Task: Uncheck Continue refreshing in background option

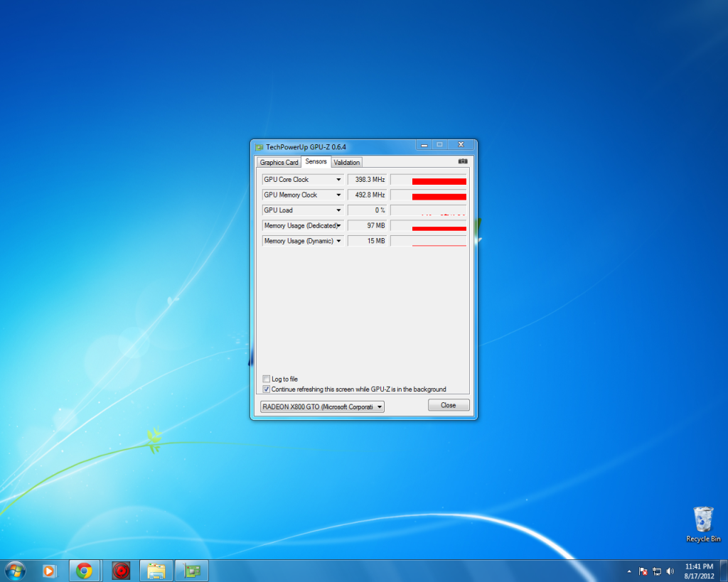Action: (x=267, y=389)
